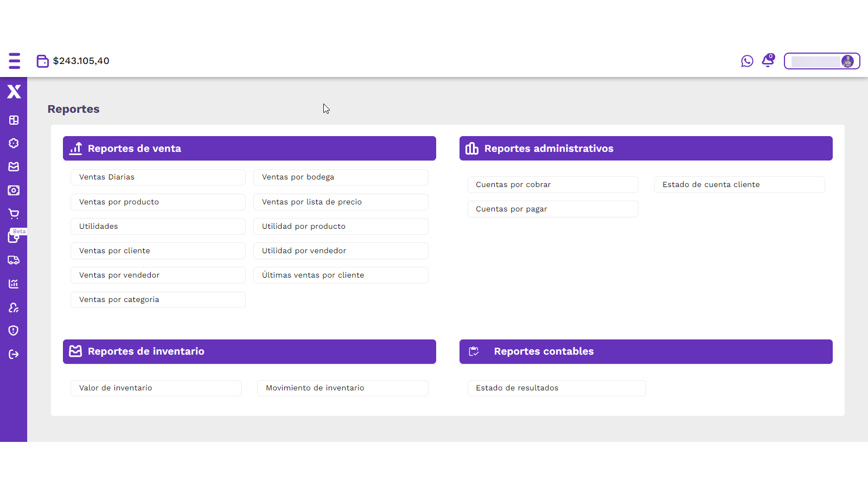Open the shopping cart sidebar icon
The height and width of the screenshot is (488, 868).
[x=14, y=214]
